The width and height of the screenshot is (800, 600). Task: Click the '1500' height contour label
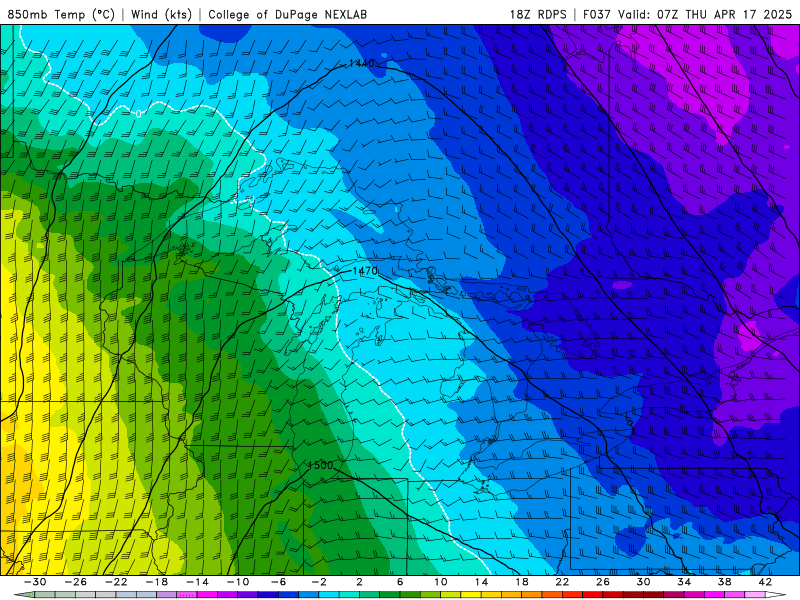tap(320, 465)
